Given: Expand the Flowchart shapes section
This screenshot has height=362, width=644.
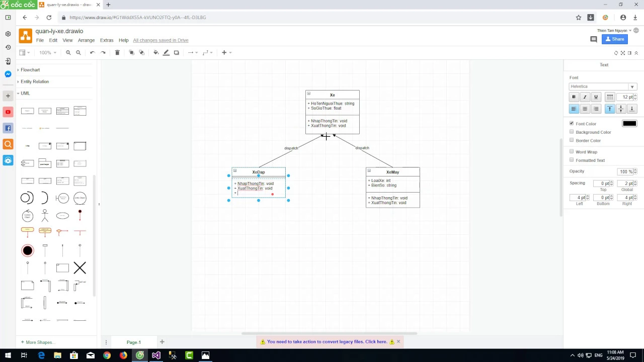Looking at the screenshot, I should [x=30, y=70].
